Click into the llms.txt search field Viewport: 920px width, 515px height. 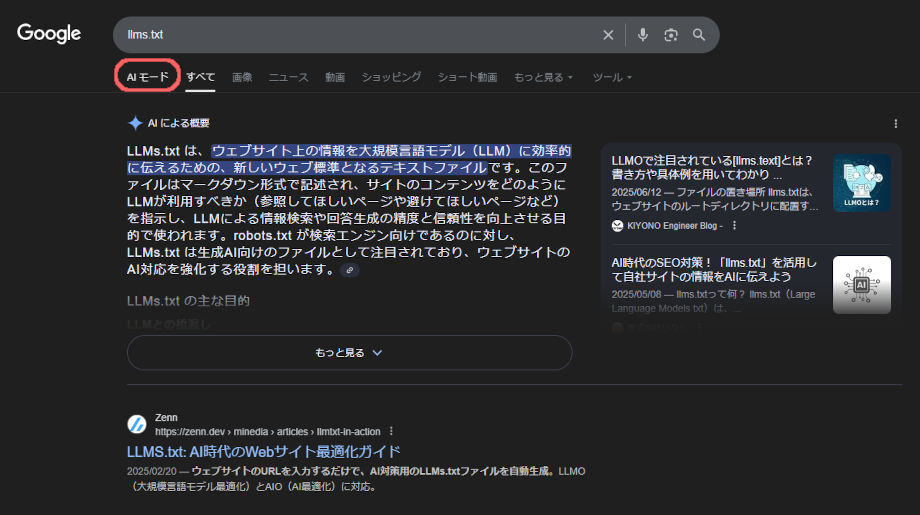(x=350, y=35)
